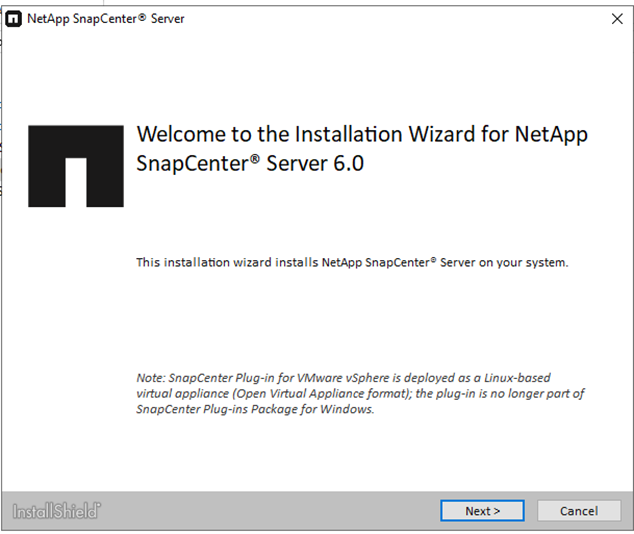Image resolution: width=634 pixels, height=534 pixels.
Task: Click the Next > button
Action: [482, 511]
